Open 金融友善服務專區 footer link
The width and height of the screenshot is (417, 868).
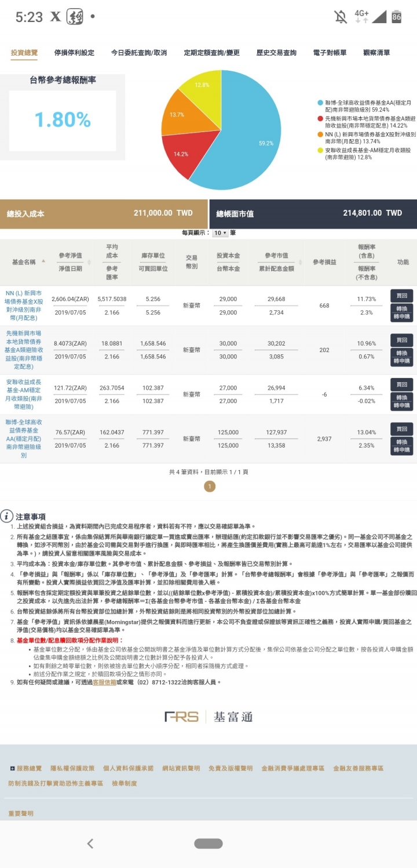[359, 768]
